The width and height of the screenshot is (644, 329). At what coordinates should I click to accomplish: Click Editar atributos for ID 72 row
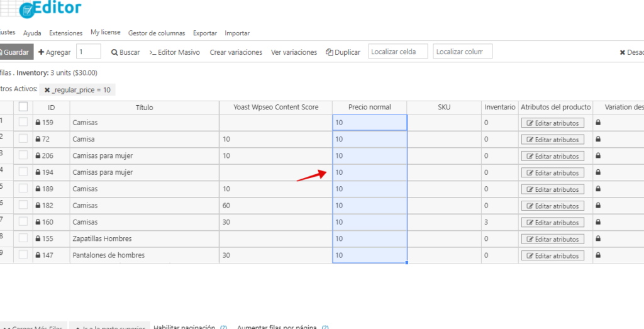coord(552,140)
